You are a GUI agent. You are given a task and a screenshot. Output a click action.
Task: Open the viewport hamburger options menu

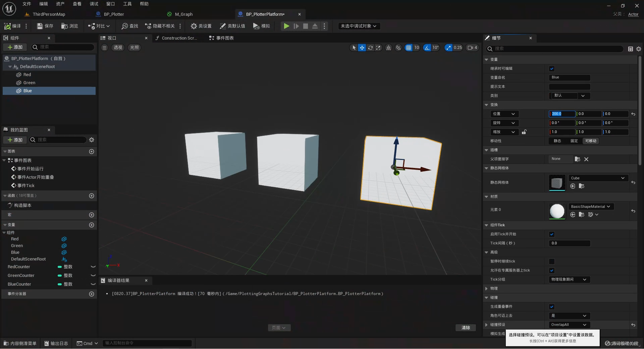coord(105,48)
